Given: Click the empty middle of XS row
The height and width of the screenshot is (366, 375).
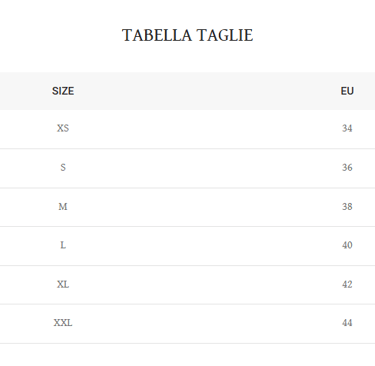Looking at the screenshot, I should pyautogui.click(x=205, y=129).
